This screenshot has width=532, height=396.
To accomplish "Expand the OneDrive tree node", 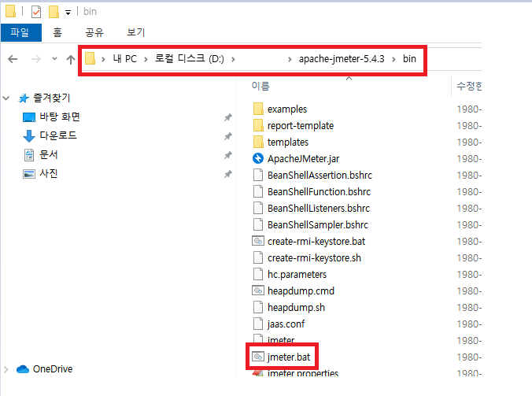I will coord(6,369).
